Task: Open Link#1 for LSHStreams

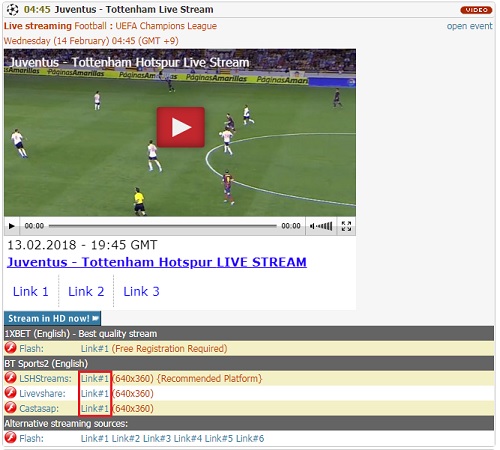Action: [x=95, y=379]
